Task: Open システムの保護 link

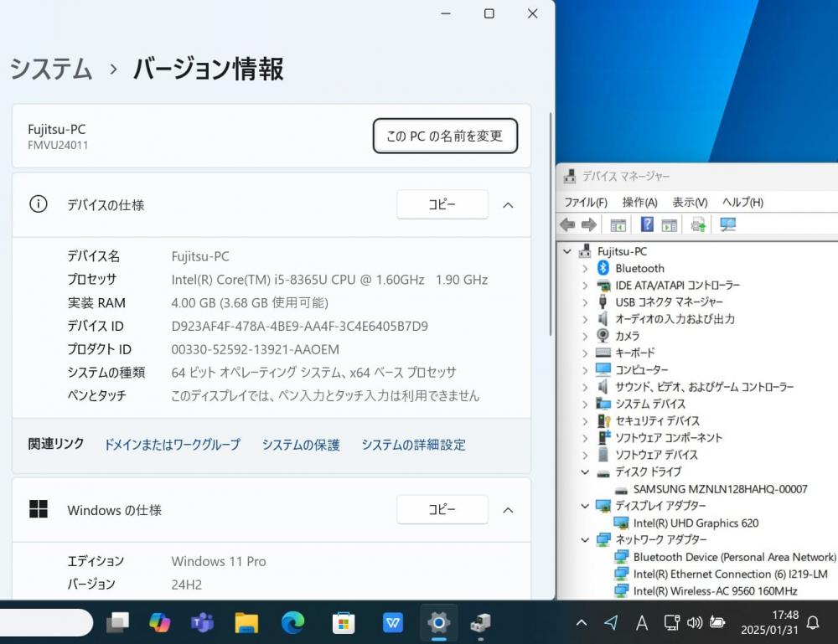Action: point(300,445)
